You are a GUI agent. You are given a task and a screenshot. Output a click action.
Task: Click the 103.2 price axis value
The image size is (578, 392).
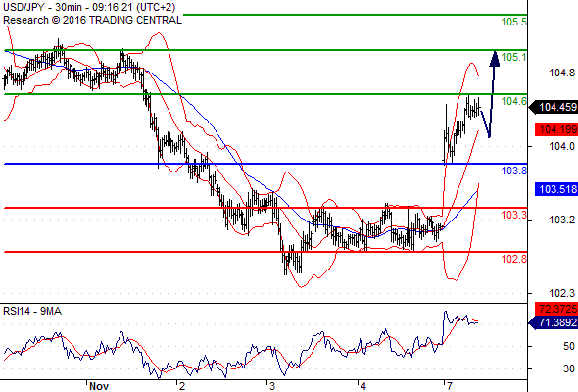tap(561, 220)
